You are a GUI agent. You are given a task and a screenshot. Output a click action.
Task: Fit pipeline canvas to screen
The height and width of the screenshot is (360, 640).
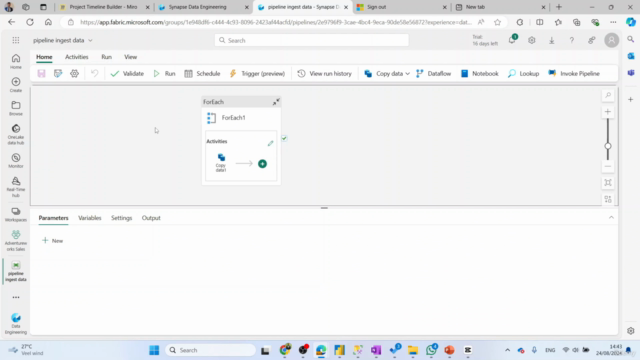(x=608, y=183)
